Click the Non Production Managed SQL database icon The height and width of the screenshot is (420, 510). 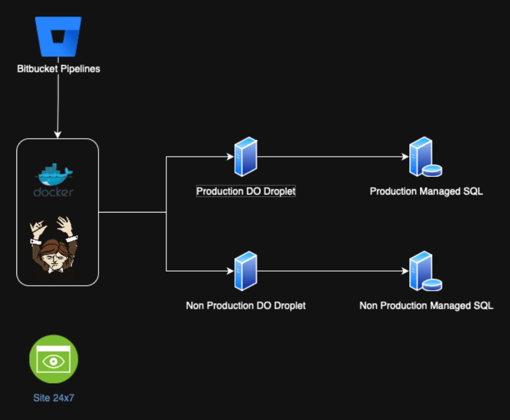(x=424, y=271)
